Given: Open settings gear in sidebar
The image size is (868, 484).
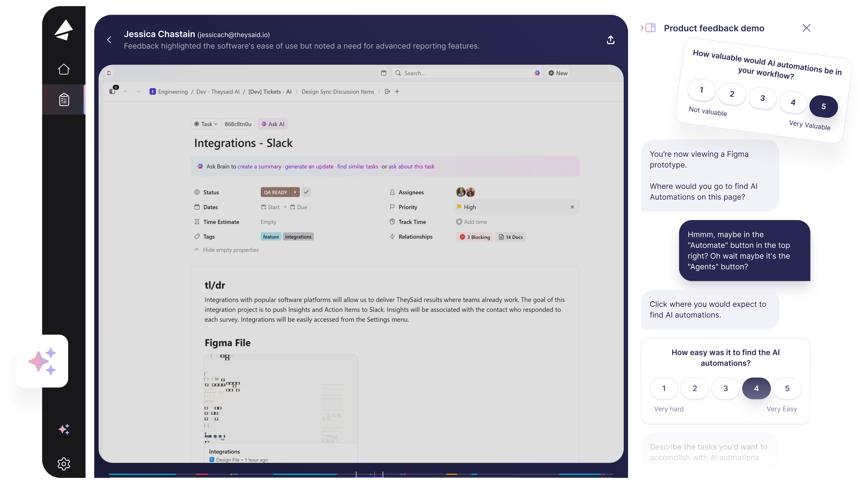Looking at the screenshot, I should [x=64, y=464].
